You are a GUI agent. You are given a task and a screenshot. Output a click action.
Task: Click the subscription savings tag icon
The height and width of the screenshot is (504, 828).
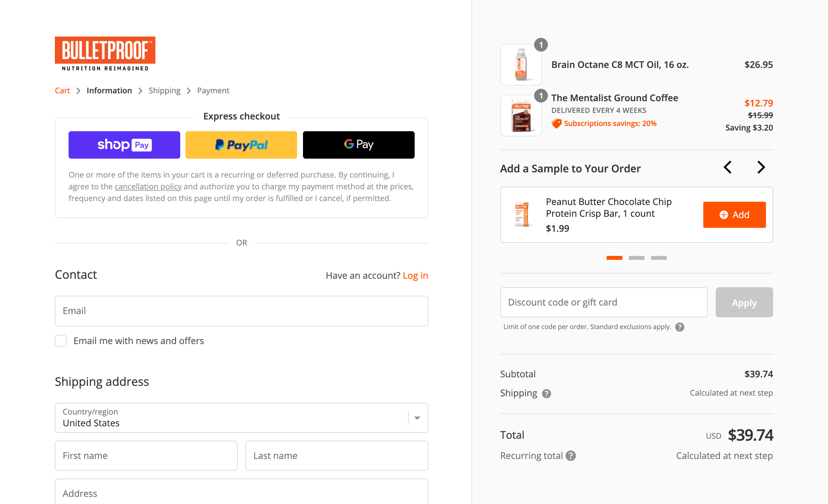pos(556,124)
